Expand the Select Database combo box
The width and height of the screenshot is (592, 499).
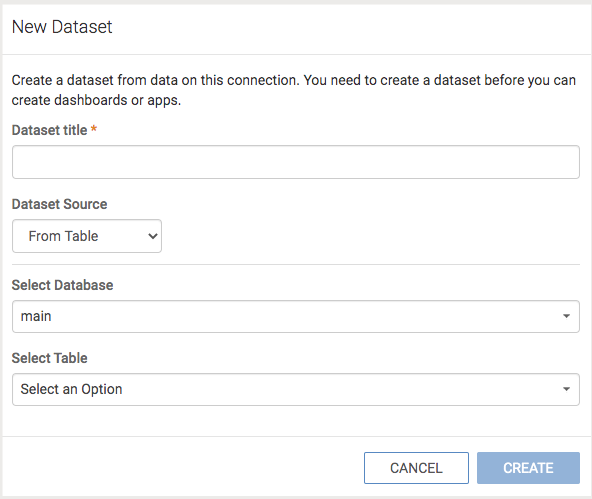tap(296, 316)
